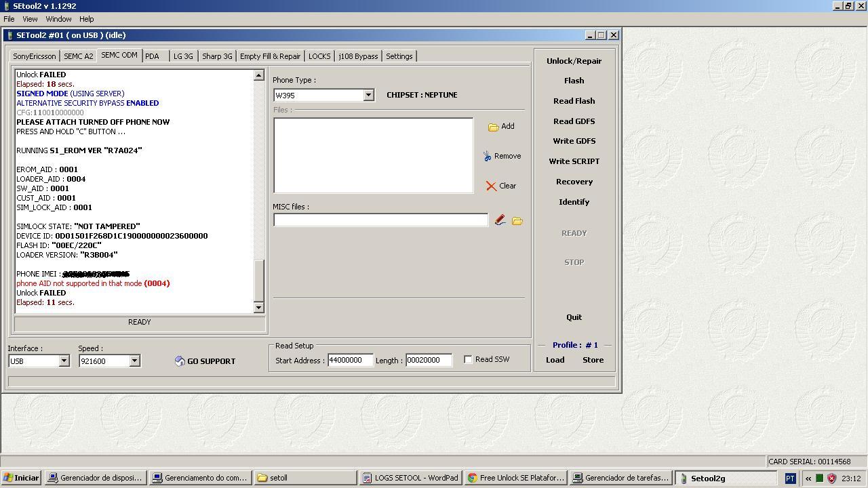Click the Write SCRIPT button
Viewport: 868px width, 488px height.
point(574,161)
